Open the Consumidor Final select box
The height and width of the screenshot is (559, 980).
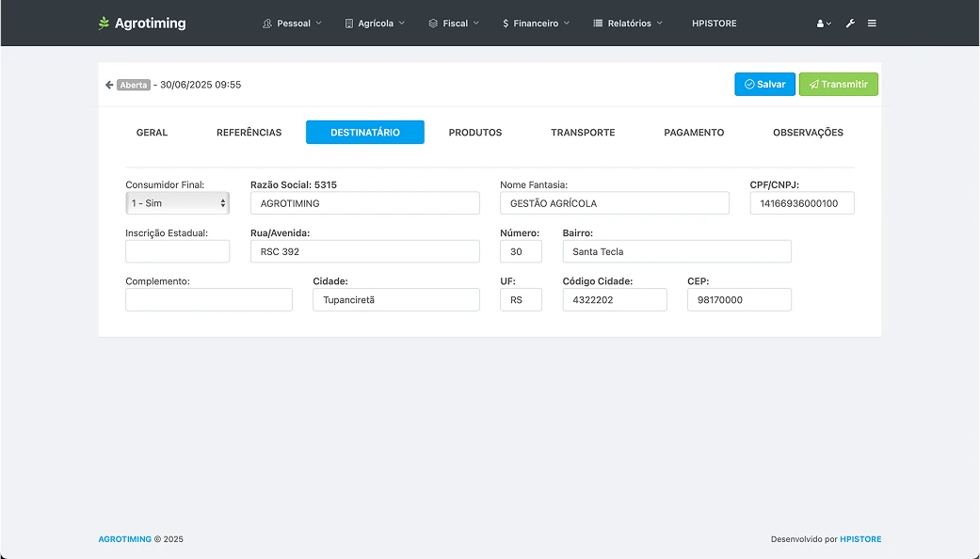[x=177, y=203]
